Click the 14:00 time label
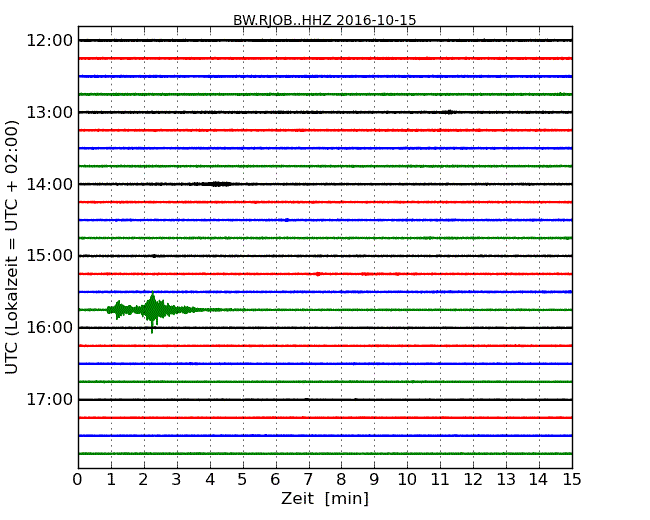 pyautogui.click(x=50, y=184)
